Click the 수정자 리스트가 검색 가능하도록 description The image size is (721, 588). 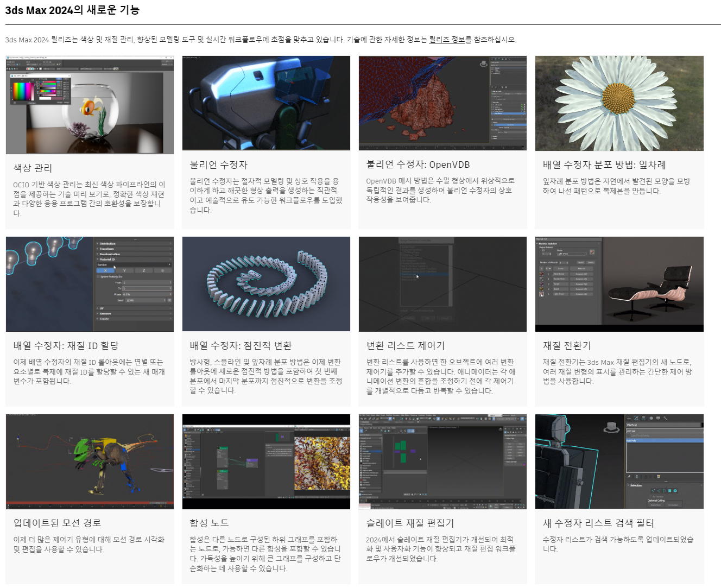618,544
